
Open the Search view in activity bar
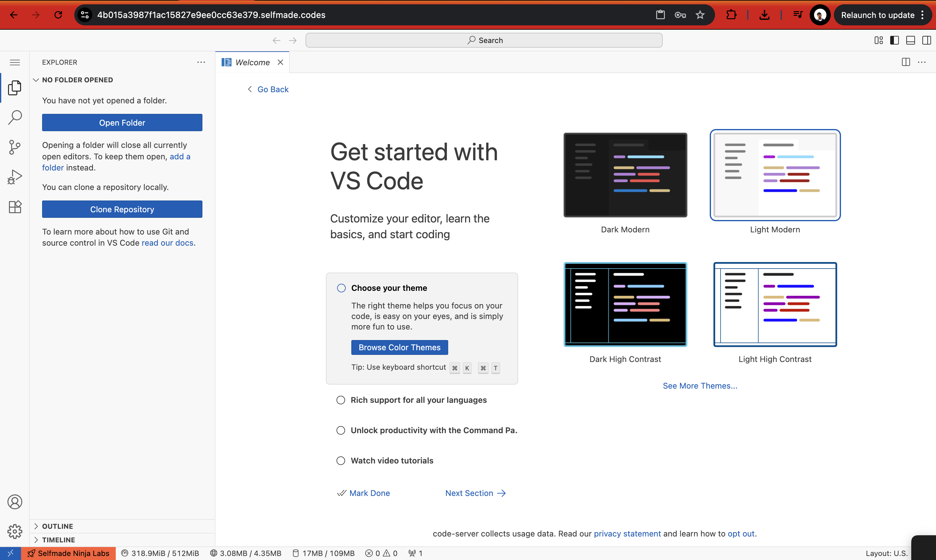coord(15,117)
